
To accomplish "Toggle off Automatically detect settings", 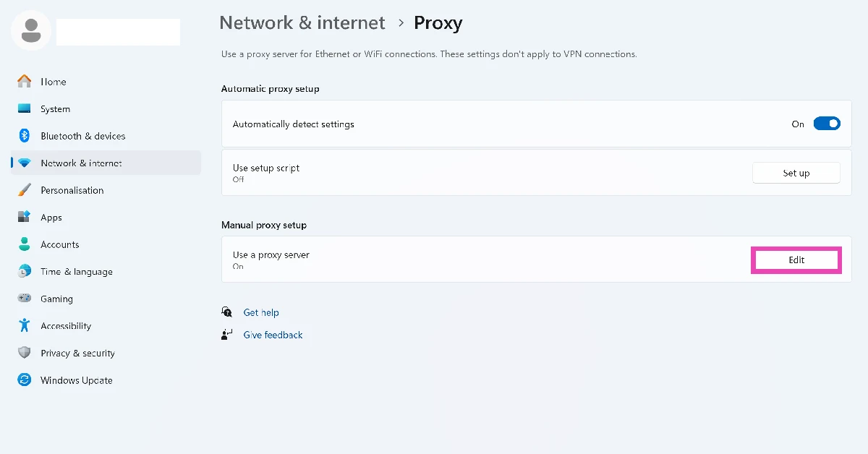I will click(x=827, y=124).
